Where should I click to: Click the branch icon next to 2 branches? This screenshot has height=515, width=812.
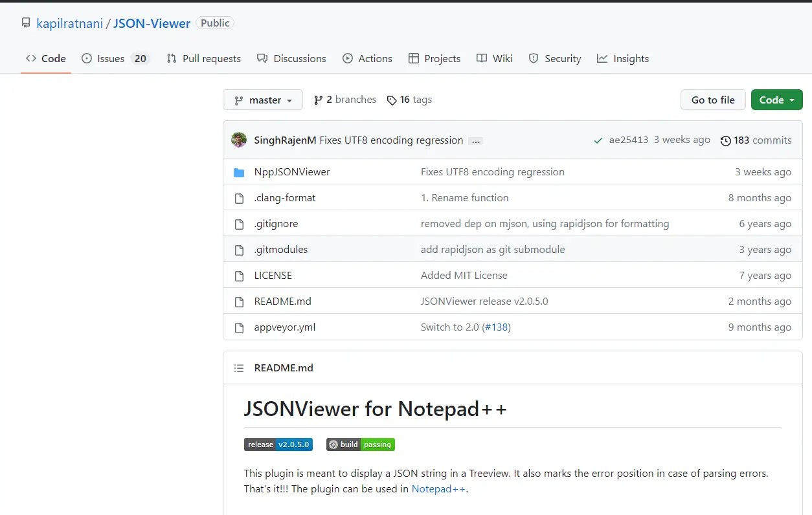tap(319, 99)
